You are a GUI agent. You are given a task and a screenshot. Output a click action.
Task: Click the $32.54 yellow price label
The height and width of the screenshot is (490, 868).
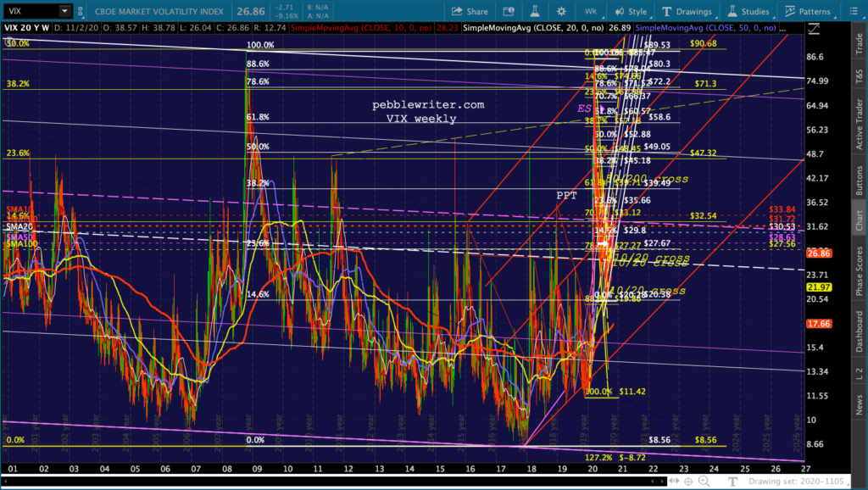(x=703, y=216)
